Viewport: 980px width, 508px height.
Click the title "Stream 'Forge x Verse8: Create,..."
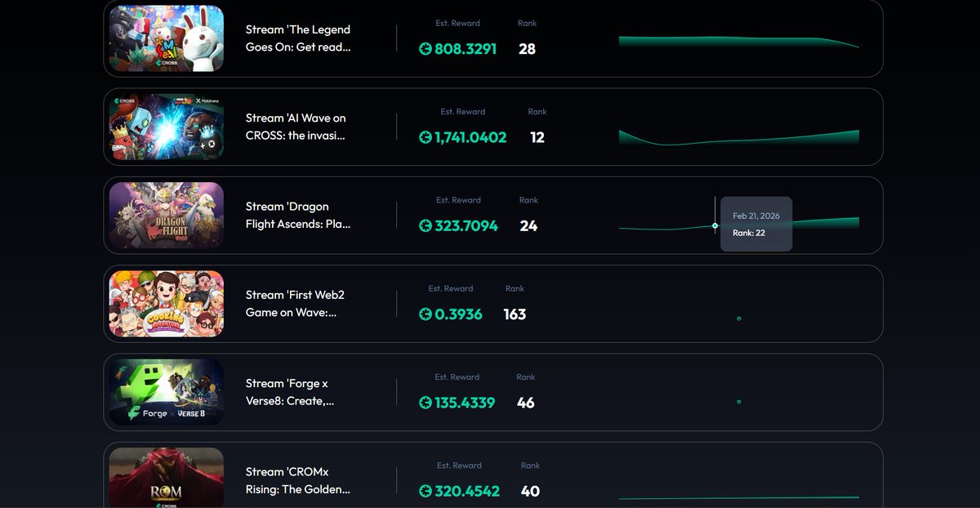coord(290,392)
